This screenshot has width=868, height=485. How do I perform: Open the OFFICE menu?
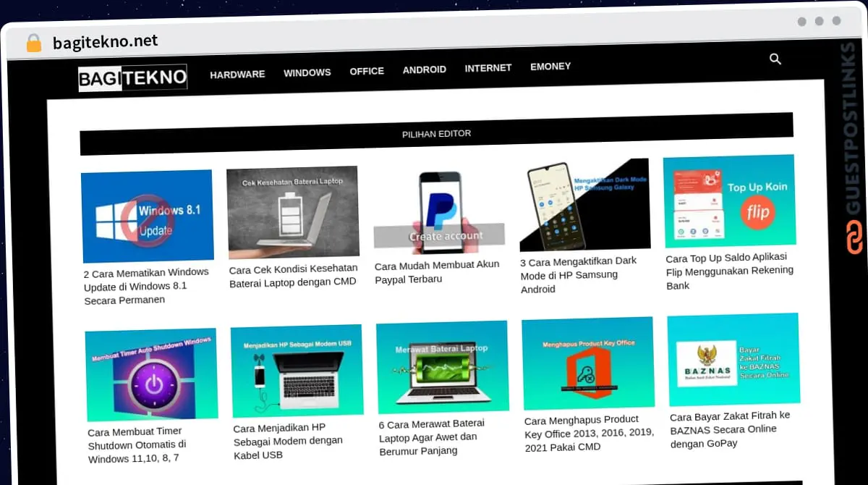(x=367, y=71)
